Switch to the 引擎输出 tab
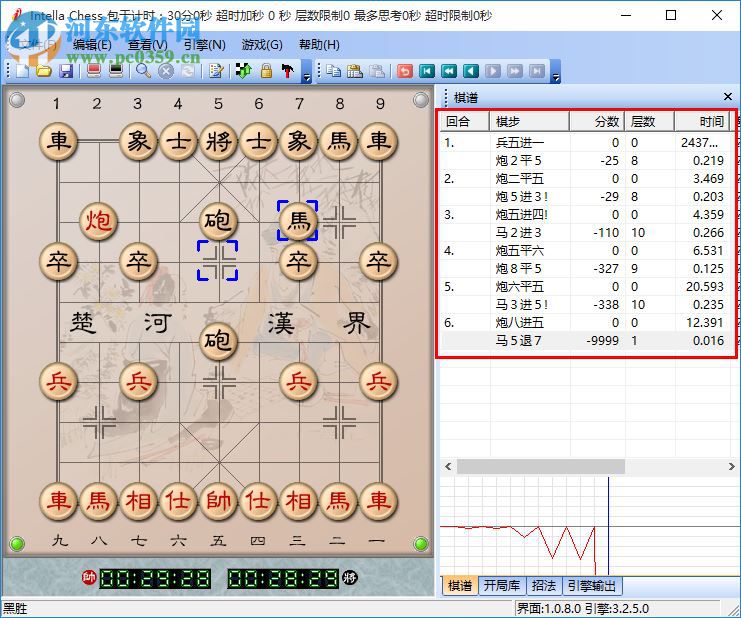741x618 pixels. click(592, 586)
